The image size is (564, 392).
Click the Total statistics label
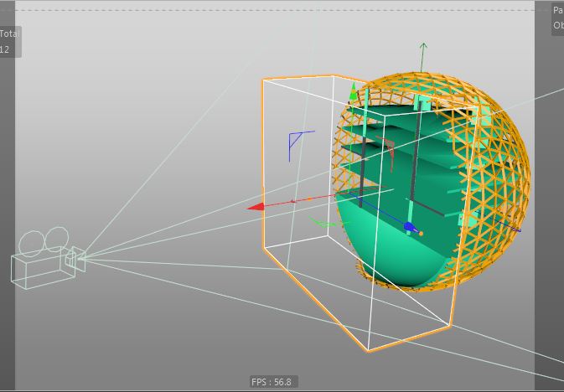[9, 34]
